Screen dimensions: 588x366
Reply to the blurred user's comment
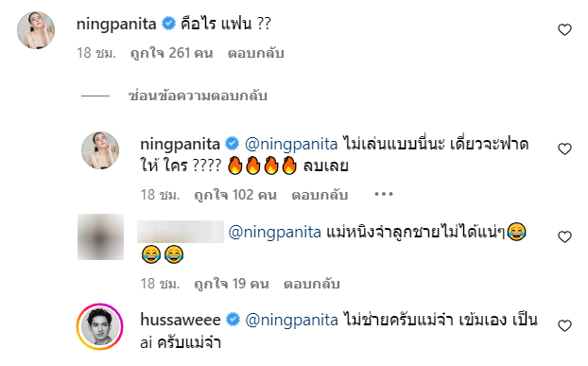(312, 284)
